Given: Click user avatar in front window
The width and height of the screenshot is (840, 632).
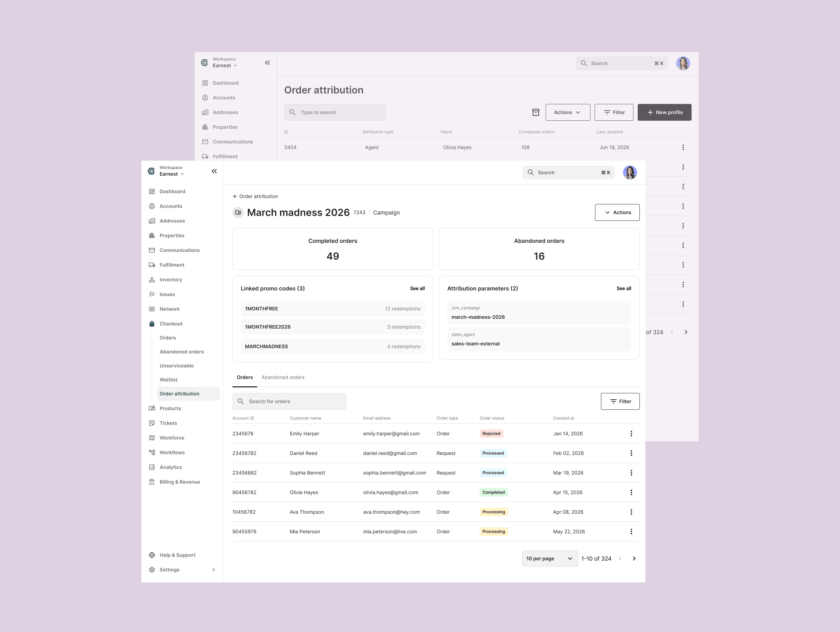Looking at the screenshot, I should click(630, 172).
